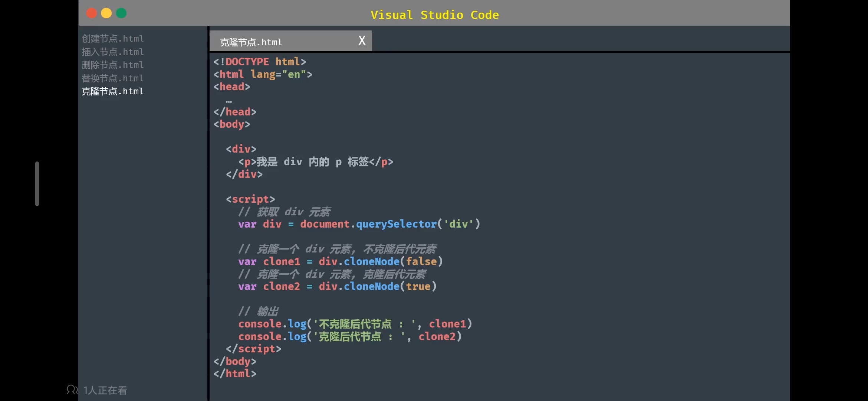Click the true argument of cloneNode
The image size is (868, 401).
tap(418, 286)
